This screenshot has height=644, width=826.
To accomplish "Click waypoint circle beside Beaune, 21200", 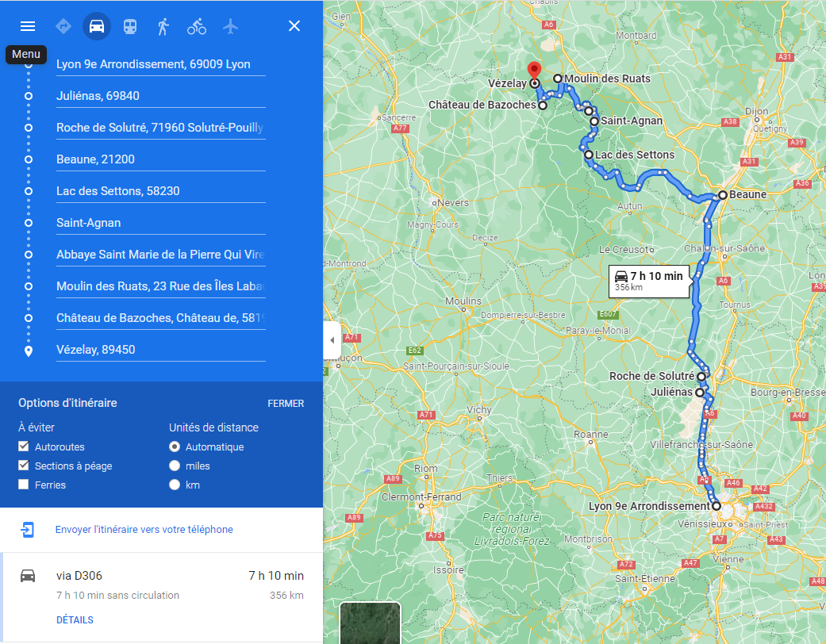I will (x=29, y=159).
